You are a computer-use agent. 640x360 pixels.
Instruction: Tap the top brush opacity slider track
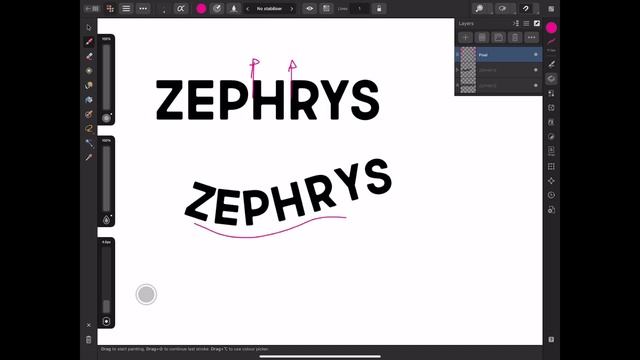coord(106,77)
